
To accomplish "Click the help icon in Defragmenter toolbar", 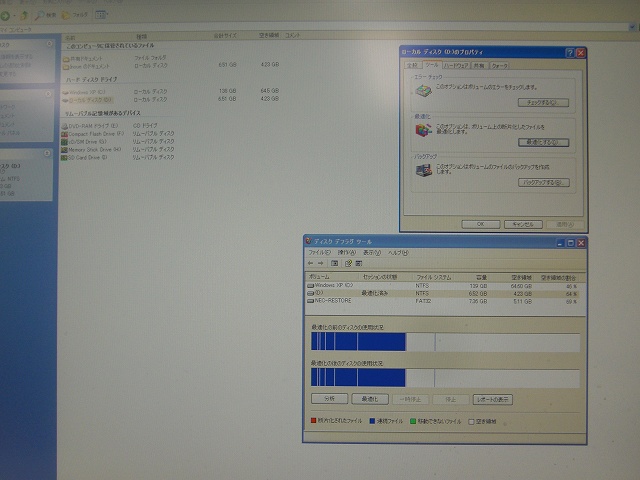I will [x=348, y=263].
